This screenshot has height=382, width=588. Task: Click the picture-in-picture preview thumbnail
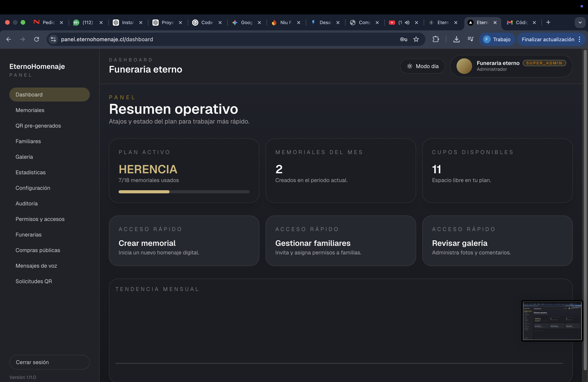click(x=552, y=321)
